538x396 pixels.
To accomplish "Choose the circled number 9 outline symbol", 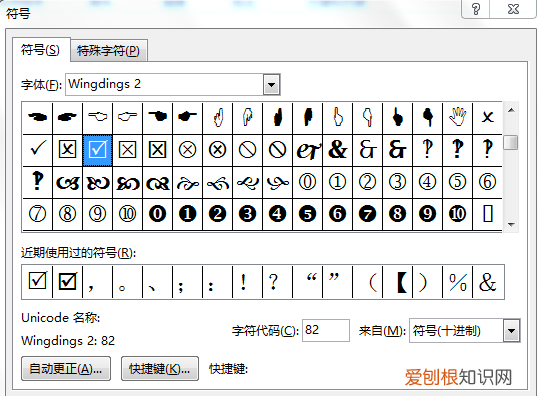I will click(97, 214).
